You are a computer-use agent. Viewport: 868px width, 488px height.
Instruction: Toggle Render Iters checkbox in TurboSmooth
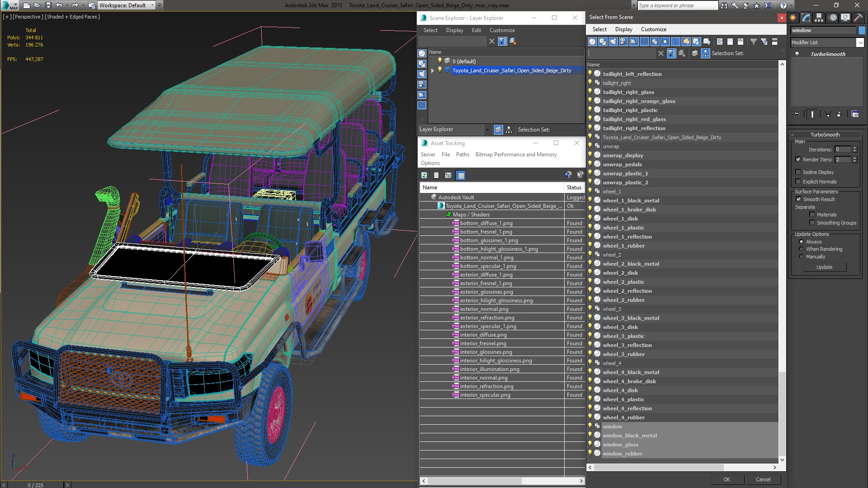798,160
